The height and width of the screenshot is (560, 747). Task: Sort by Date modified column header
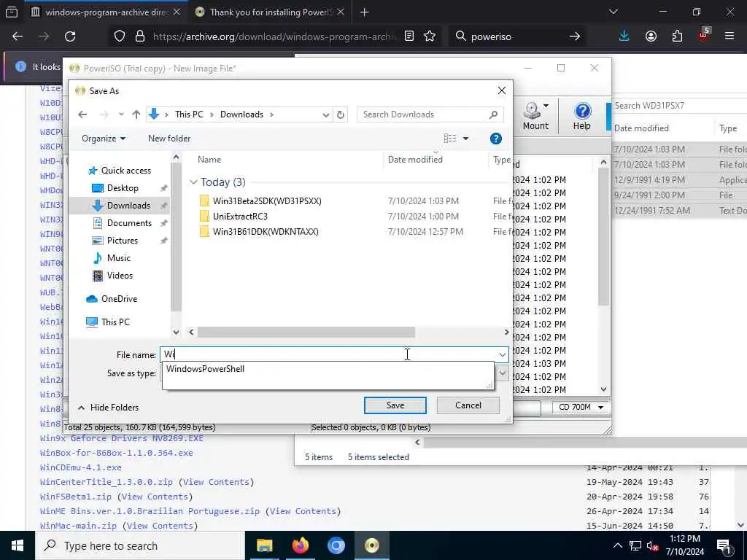[415, 160]
